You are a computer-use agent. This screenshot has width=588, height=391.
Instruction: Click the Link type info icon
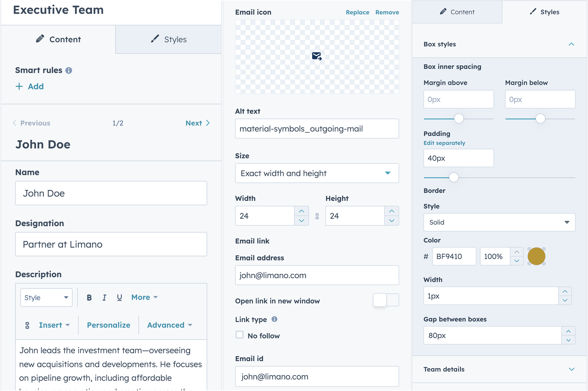pyautogui.click(x=274, y=319)
